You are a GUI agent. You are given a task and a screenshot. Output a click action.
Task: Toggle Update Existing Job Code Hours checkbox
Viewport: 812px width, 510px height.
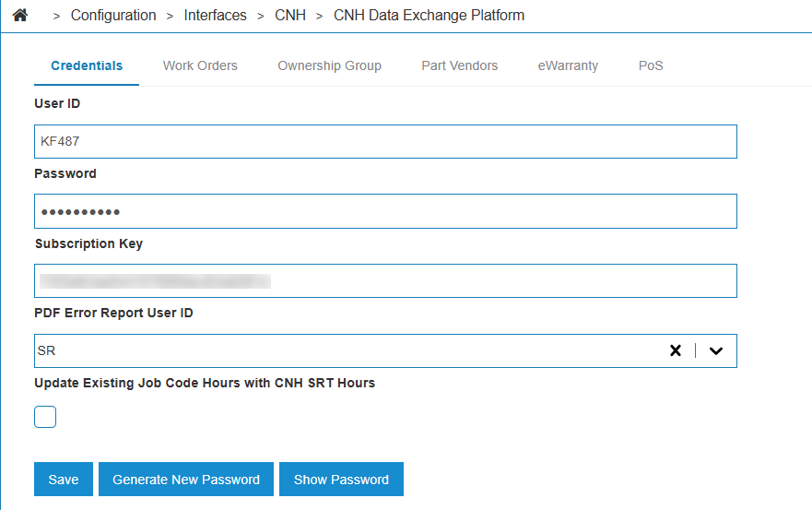45,417
